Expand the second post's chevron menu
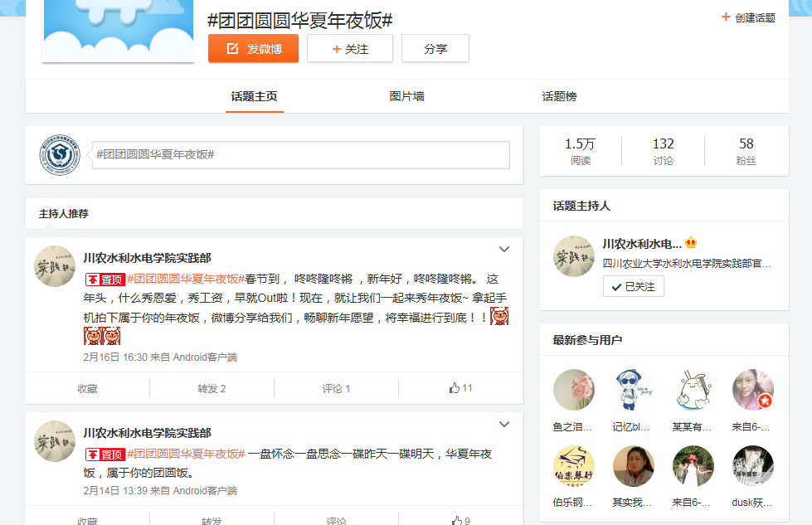The width and height of the screenshot is (812, 525). 503,424
